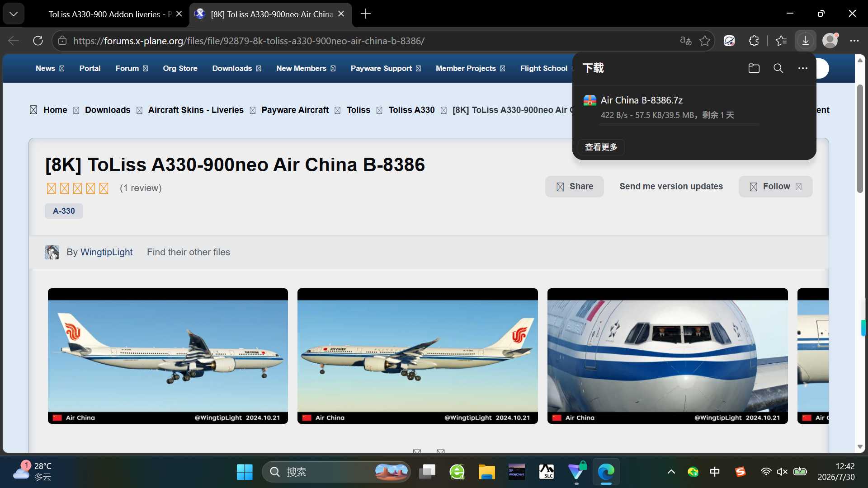868x488 pixels.
Task: Open Toliss breadcrumb
Action: [x=359, y=110]
